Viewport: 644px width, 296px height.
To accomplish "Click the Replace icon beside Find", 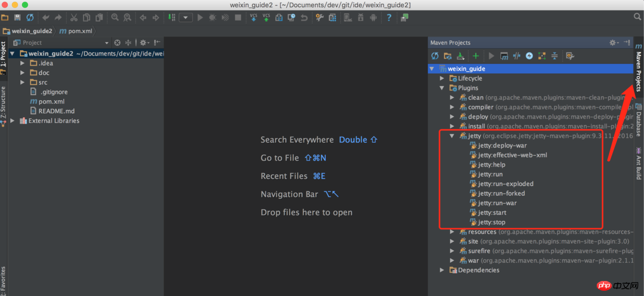I will [127, 18].
